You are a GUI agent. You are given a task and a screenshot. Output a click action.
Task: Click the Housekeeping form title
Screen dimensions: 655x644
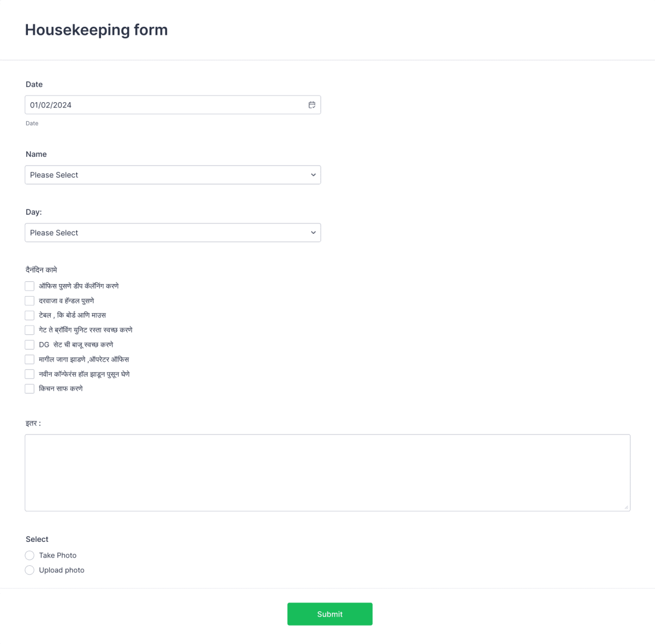point(96,30)
